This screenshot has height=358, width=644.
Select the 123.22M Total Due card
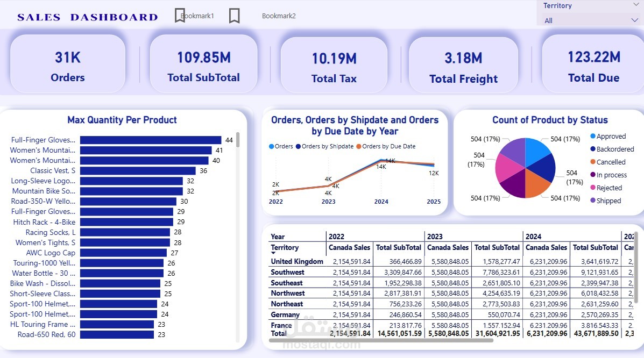click(x=593, y=63)
